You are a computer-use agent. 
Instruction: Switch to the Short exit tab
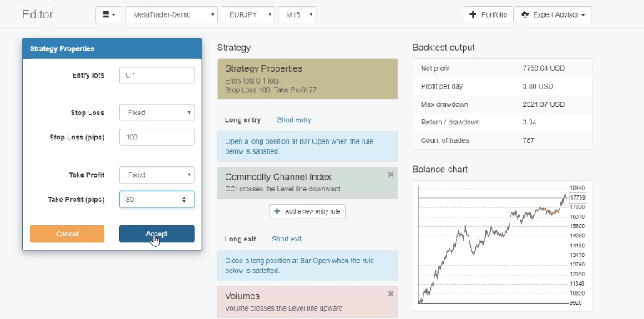click(x=287, y=239)
